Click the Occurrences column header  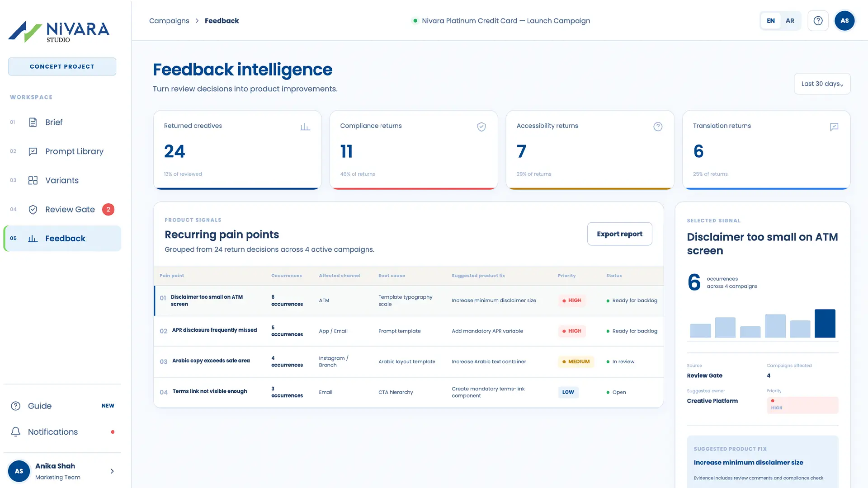click(x=286, y=276)
